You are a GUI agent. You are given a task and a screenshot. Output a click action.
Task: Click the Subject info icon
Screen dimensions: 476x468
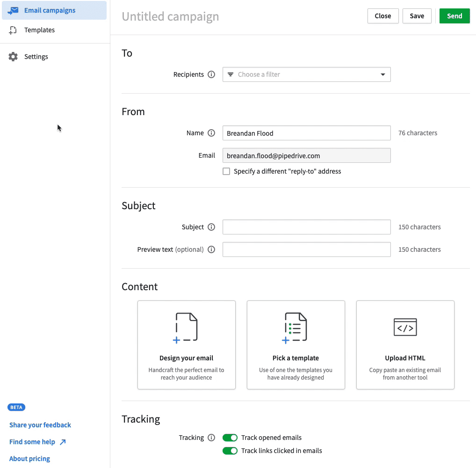(211, 227)
